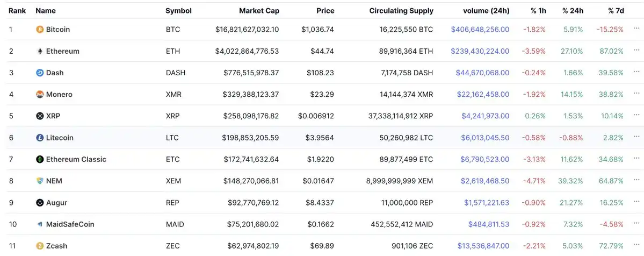Click the Dash coin icon
Screen dimensions: 644x256
tap(40, 73)
